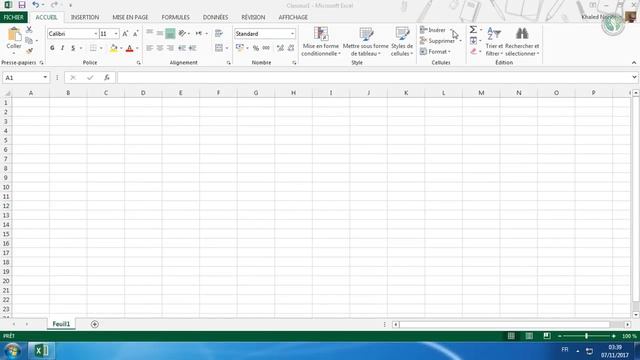Undo the last action
Image resolution: width=640 pixels, height=360 pixels.
point(36,5)
